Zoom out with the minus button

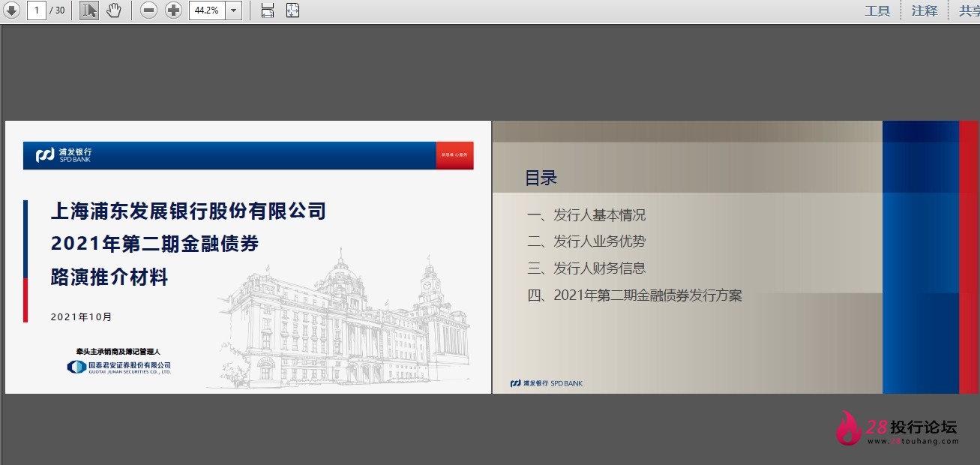pyautogui.click(x=148, y=10)
